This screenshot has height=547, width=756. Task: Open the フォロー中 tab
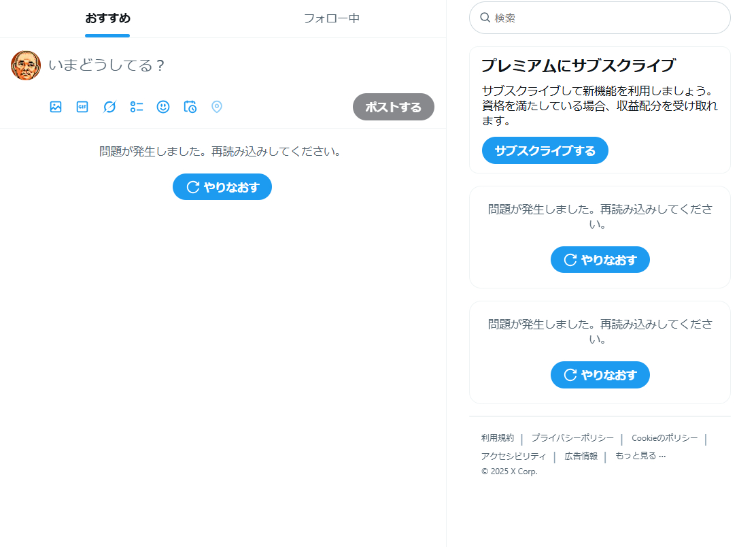(331, 18)
